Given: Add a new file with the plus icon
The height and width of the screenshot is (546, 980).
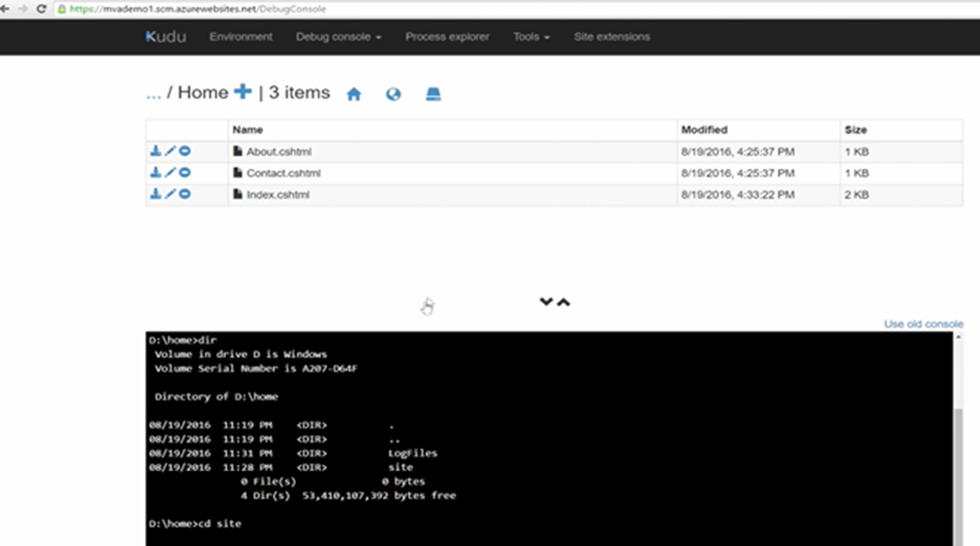Looking at the screenshot, I should pyautogui.click(x=242, y=91).
